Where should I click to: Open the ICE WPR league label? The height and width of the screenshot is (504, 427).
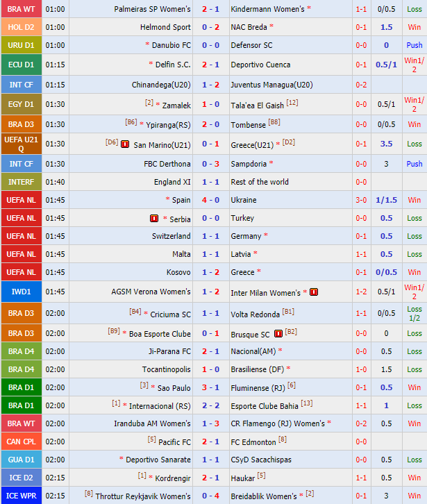pyautogui.click(x=22, y=495)
